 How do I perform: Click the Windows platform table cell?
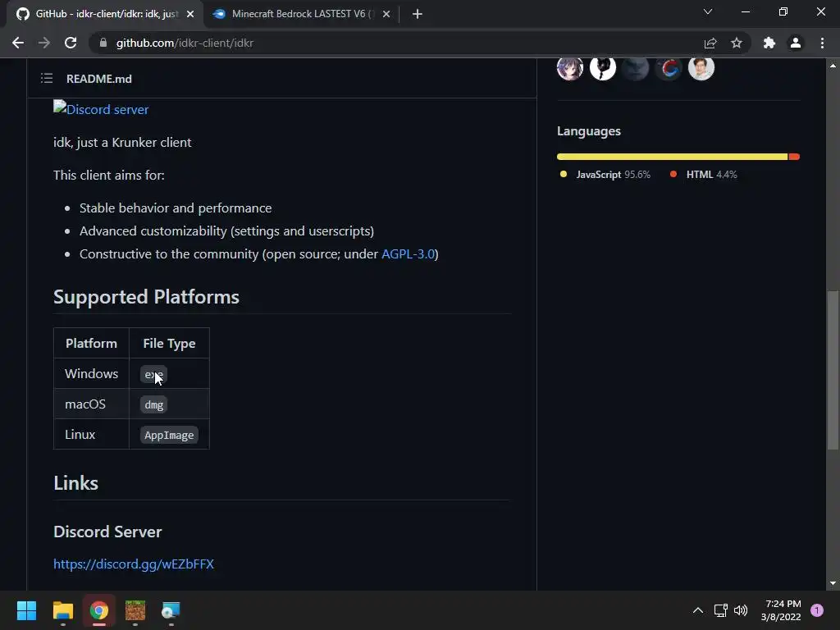(x=92, y=374)
